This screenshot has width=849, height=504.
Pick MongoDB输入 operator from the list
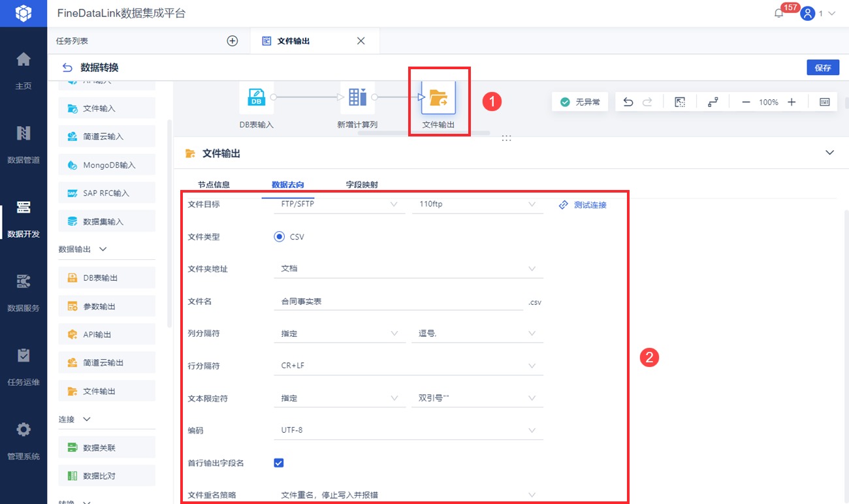click(107, 165)
